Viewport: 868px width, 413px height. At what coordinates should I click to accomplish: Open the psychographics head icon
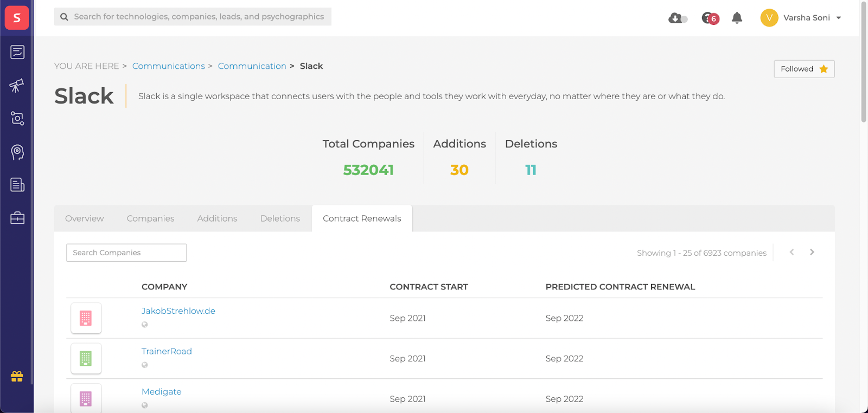tap(17, 152)
